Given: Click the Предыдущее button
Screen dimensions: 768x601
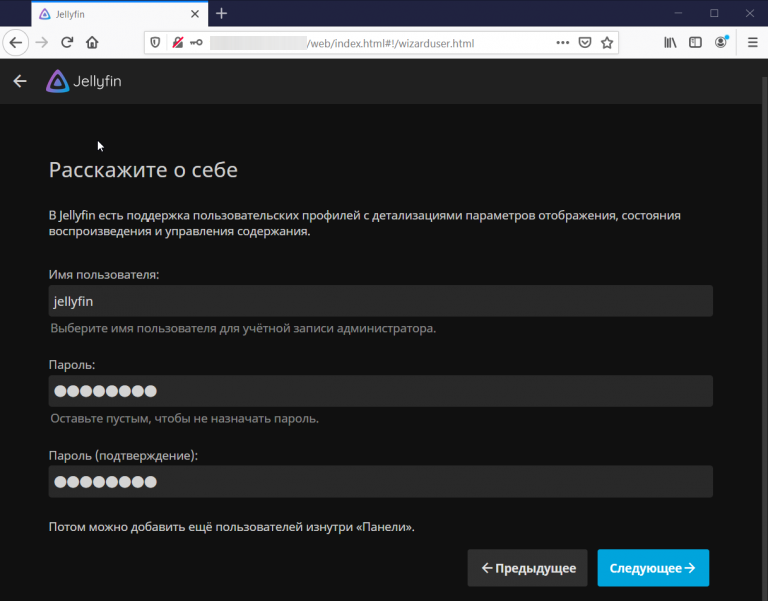Looking at the screenshot, I should 527,568.
